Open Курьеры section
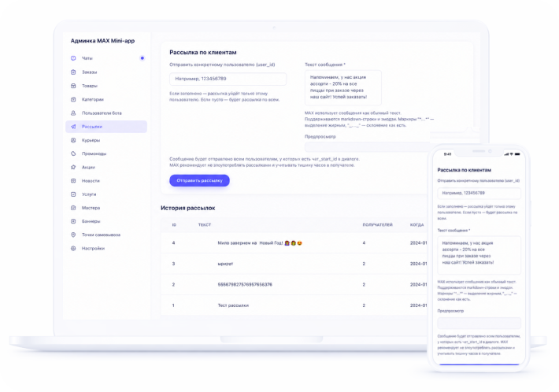The image size is (559, 392). point(106,140)
